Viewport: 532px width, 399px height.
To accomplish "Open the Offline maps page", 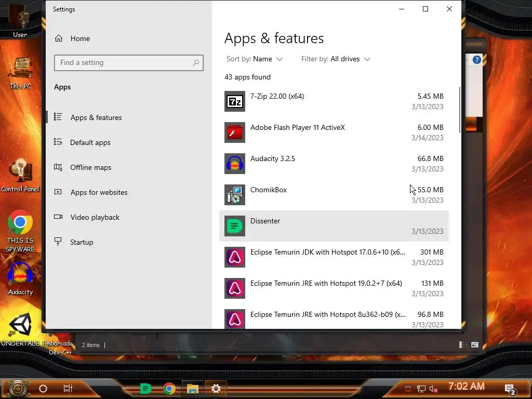I will click(129, 167).
